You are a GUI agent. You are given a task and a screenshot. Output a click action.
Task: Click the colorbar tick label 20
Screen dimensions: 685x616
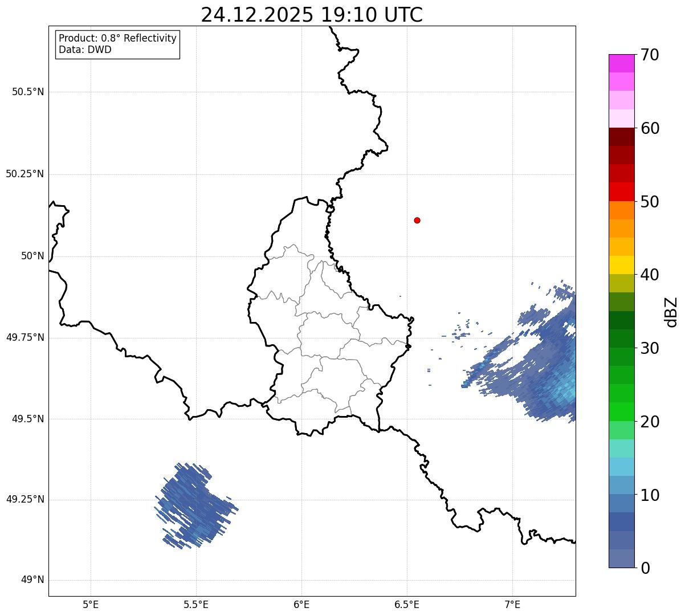point(650,422)
